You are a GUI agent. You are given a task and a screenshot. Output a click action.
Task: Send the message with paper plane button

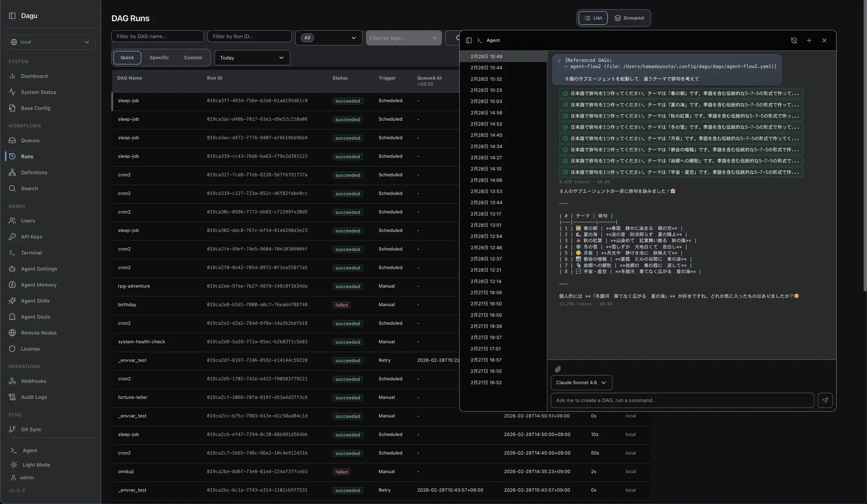coord(825,400)
